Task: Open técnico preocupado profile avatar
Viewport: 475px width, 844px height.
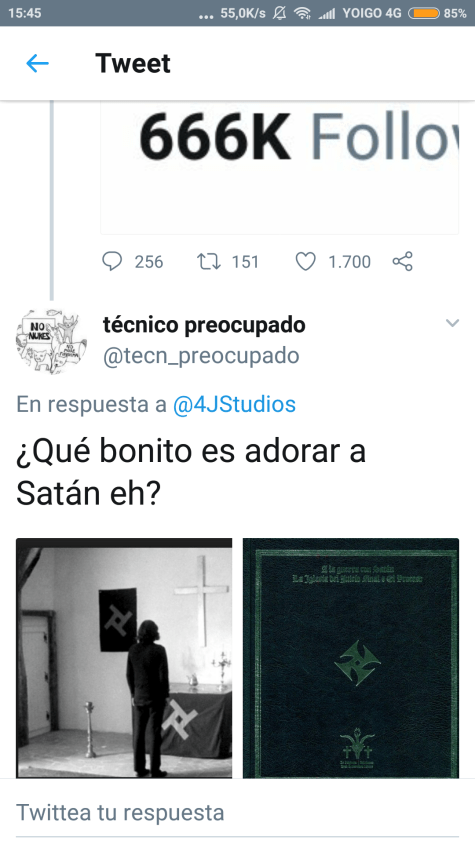Action: pos(52,341)
